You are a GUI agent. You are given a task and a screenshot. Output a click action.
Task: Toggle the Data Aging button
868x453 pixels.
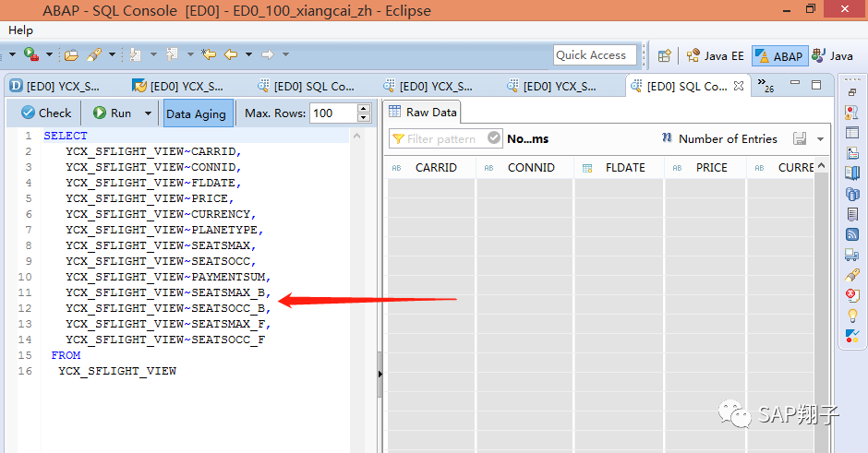click(199, 113)
